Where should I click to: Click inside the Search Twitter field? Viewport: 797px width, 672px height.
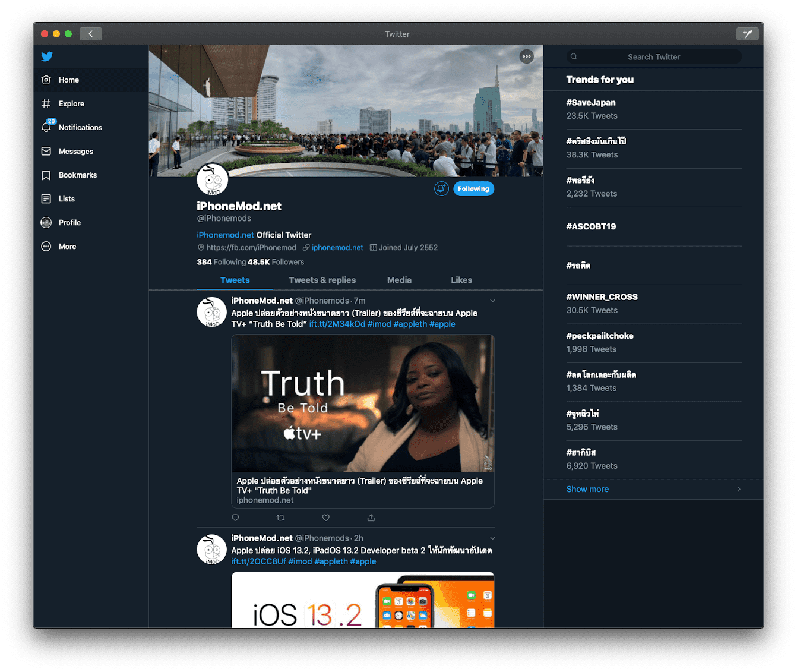pyautogui.click(x=653, y=56)
